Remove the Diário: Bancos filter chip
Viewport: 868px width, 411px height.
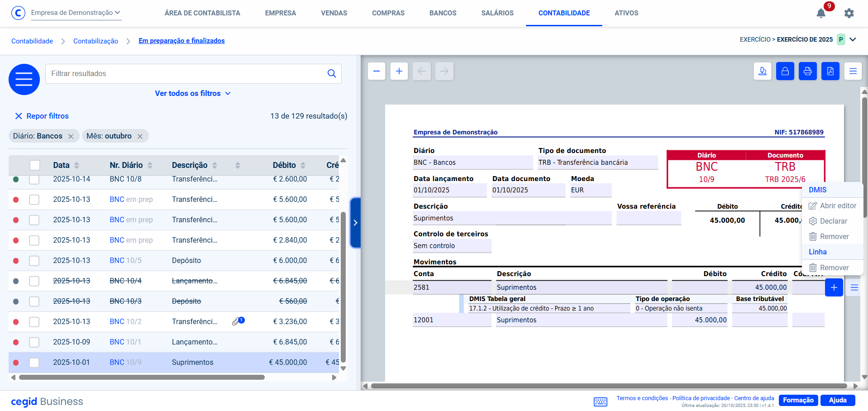coord(71,136)
